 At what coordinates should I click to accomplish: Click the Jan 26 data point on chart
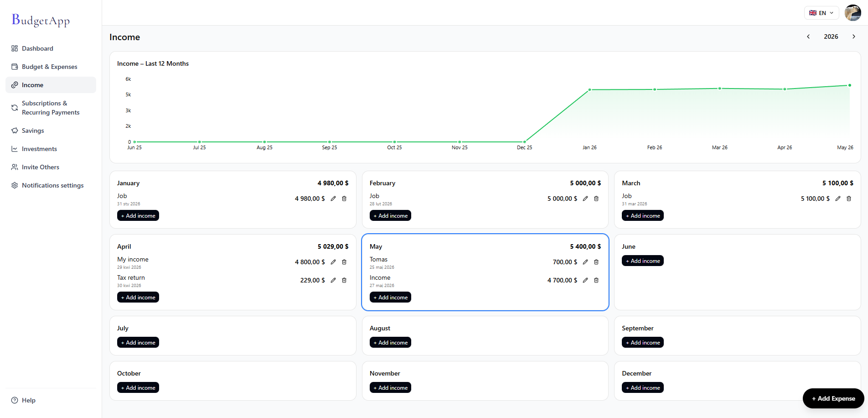(x=589, y=90)
